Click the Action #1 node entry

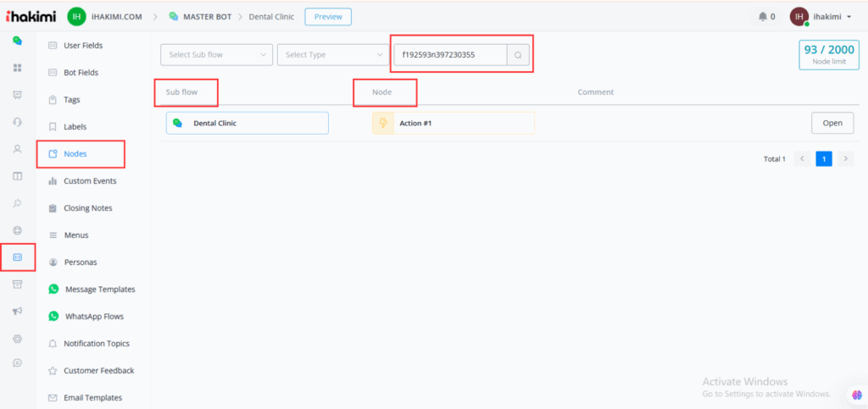(453, 124)
